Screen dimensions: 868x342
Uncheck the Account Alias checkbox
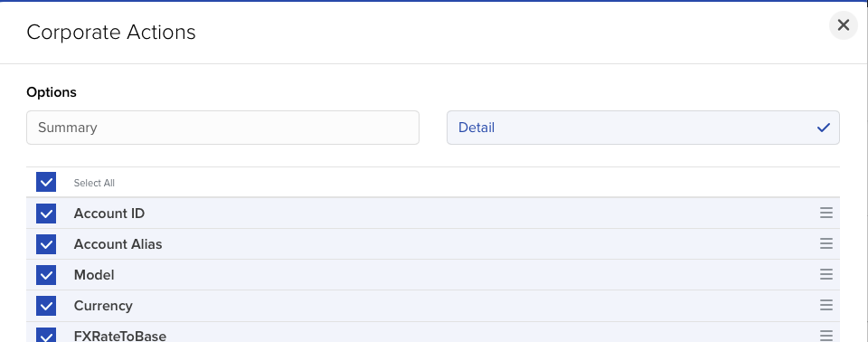pos(46,244)
